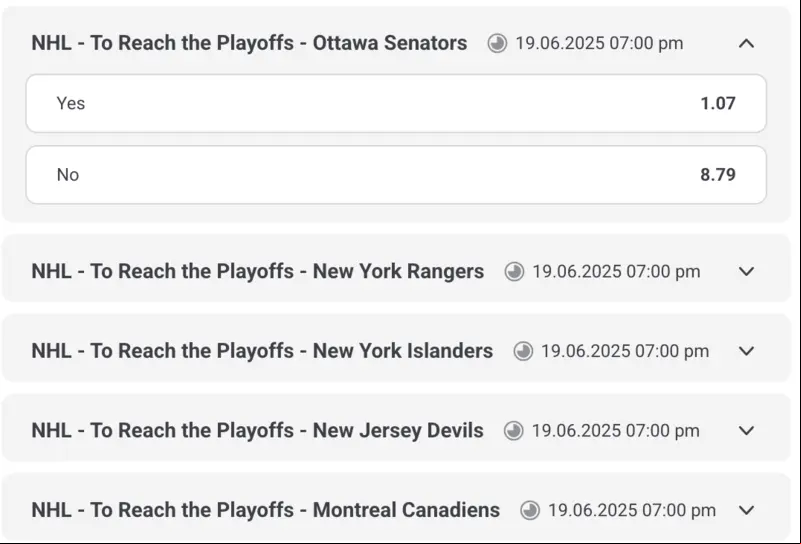The image size is (801, 544).
Task: Click the Ottawa Senators market date 19.06.2025
Action: tap(559, 43)
